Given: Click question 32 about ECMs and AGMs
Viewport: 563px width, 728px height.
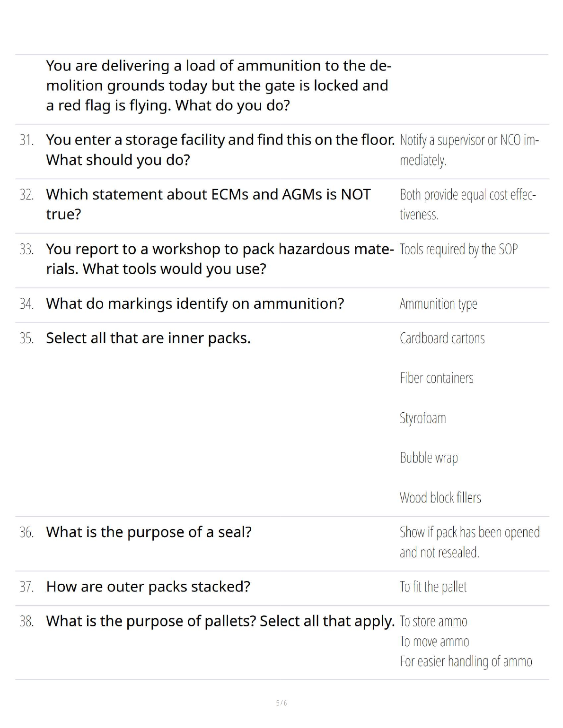Looking at the screenshot, I should click(x=208, y=204).
